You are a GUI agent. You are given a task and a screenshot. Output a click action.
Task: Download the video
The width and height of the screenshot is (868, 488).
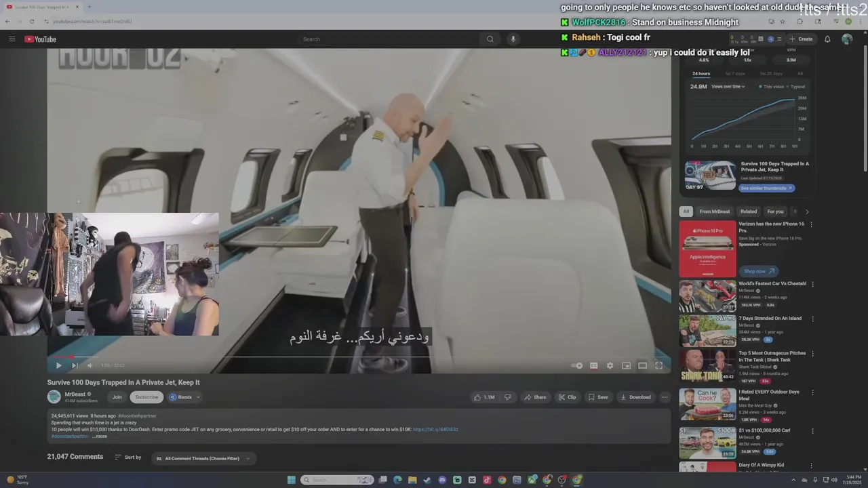(635, 397)
